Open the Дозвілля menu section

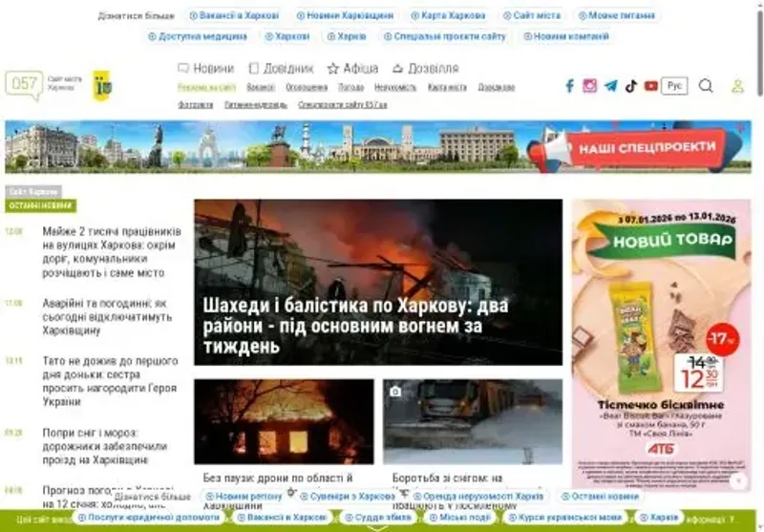[x=425, y=68]
